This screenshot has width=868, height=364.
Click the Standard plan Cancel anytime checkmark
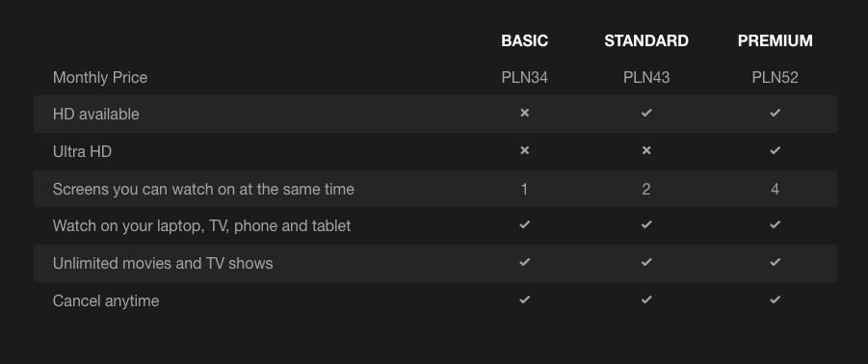[646, 299]
